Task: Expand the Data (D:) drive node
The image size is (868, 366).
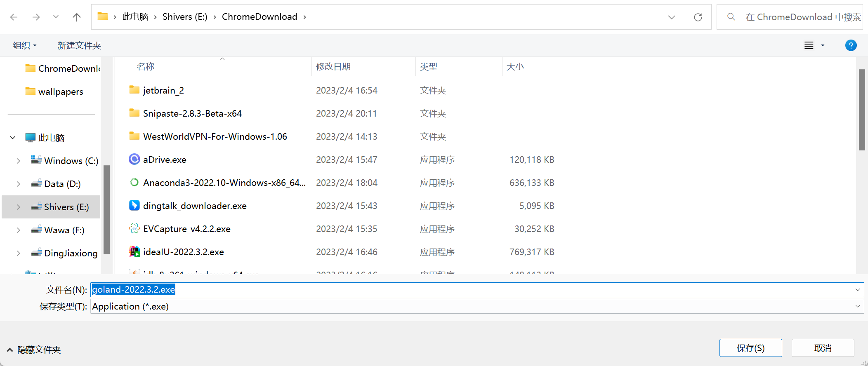Action: click(18, 184)
